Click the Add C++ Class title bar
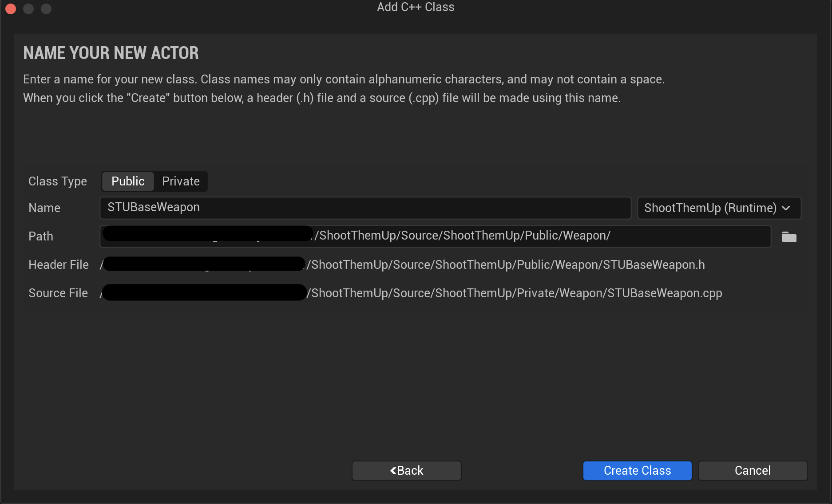The width and height of the screenshot is (832, 504). pos(416,8)
